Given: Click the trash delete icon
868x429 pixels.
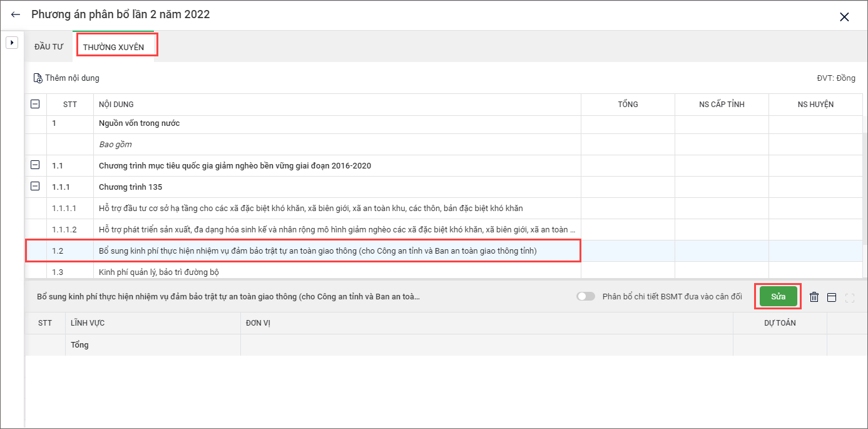Looking at the screenshot, I should (x=814, y=297).
